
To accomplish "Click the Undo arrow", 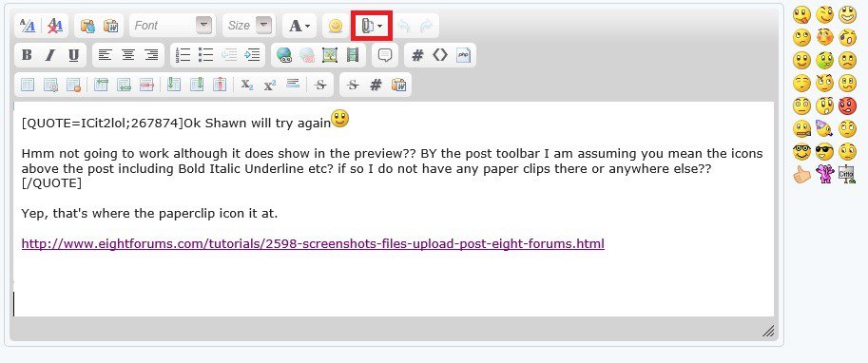I will (x=404, y=26).
